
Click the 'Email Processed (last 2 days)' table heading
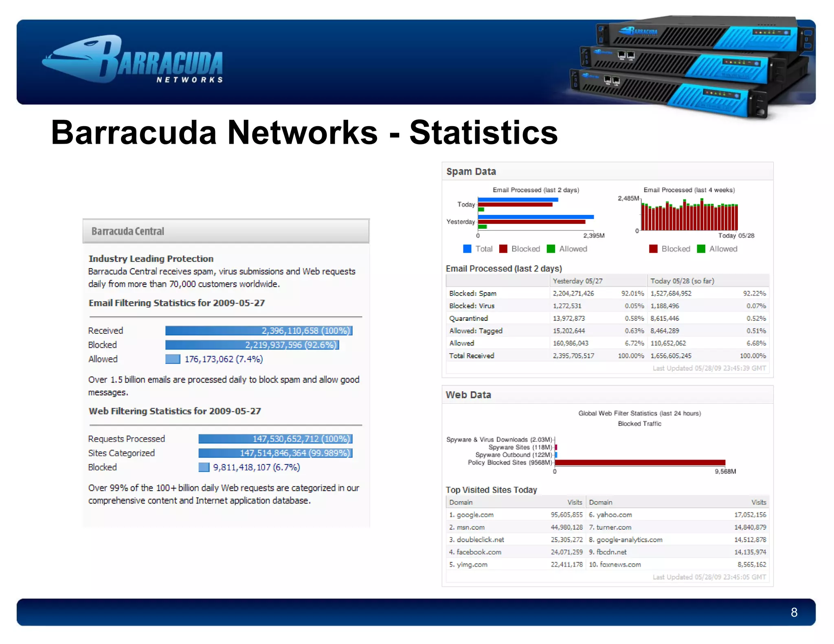504,269
